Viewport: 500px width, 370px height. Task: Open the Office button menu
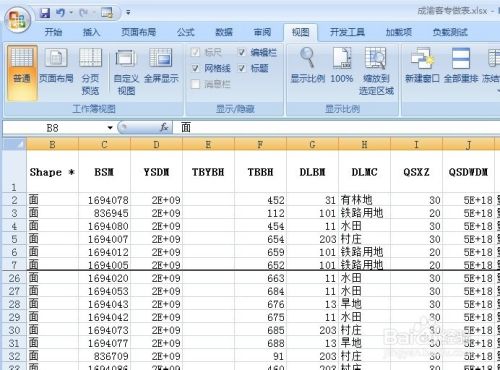(18, 19)
